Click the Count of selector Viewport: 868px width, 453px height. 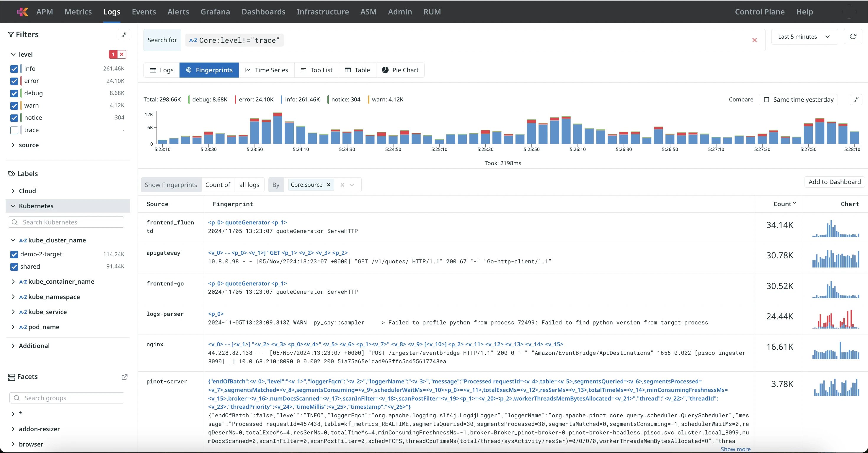coord(218,185)
